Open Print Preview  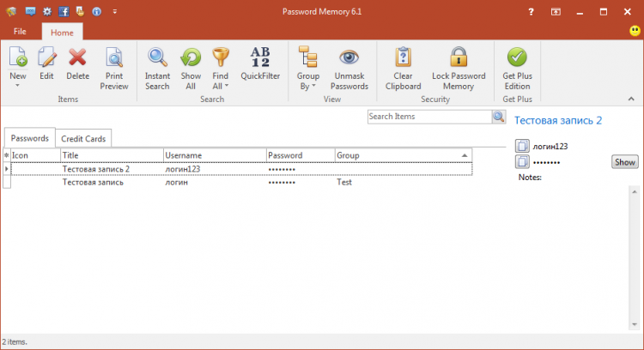(x=113, y=69)
